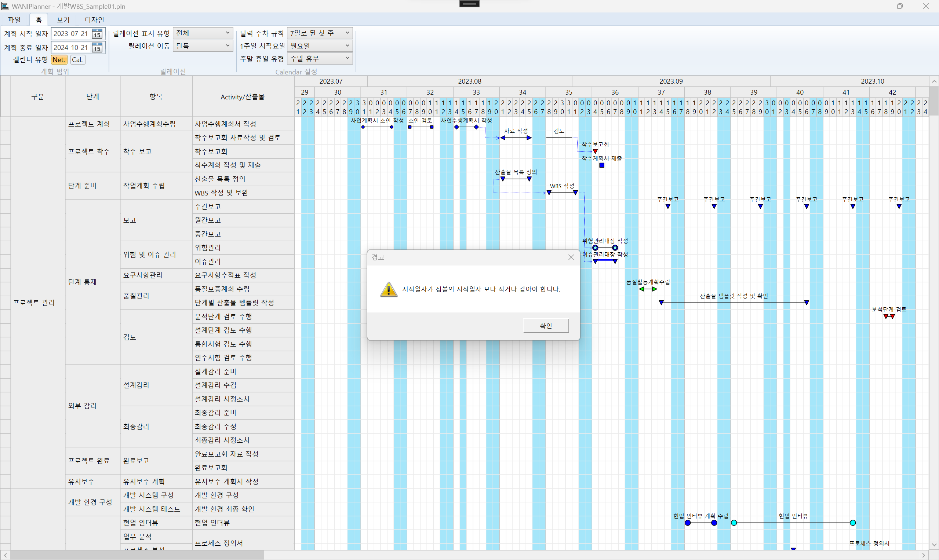Click the WANIPlanner app icon in title bar
Screen dimensions: 939x560
click(x=5, y=6)
